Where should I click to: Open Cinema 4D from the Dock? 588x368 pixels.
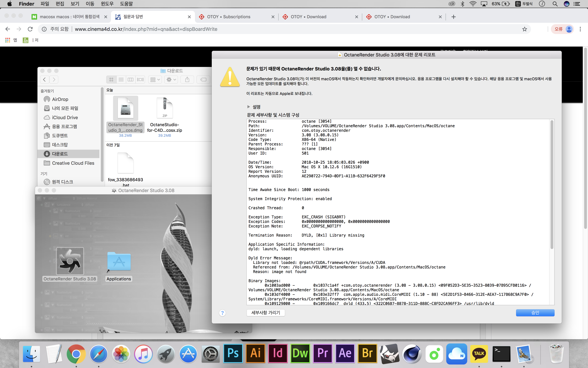pyautogui.click(x=412, y=354)
